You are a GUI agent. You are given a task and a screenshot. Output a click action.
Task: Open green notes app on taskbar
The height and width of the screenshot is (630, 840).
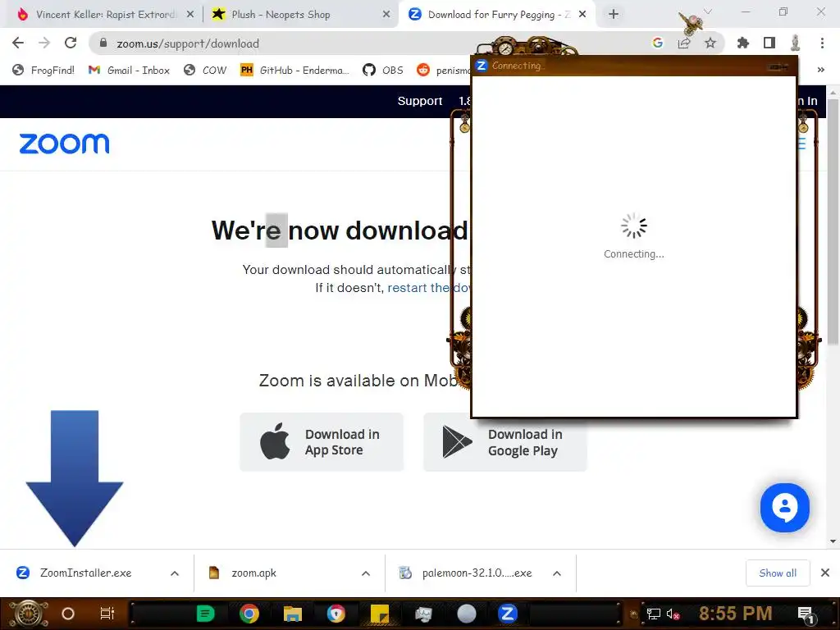205,614
